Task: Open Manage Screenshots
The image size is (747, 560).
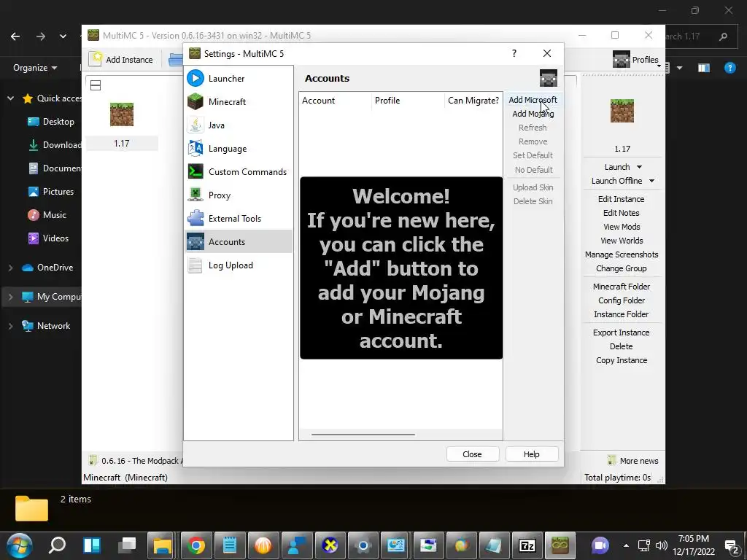Action: point(622,254)
